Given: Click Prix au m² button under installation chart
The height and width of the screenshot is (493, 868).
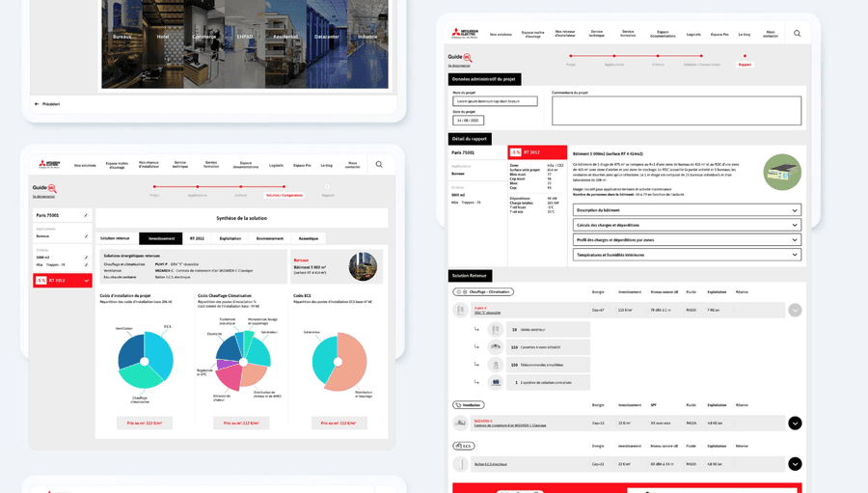Looking at the screenshot, I should 145,424.
